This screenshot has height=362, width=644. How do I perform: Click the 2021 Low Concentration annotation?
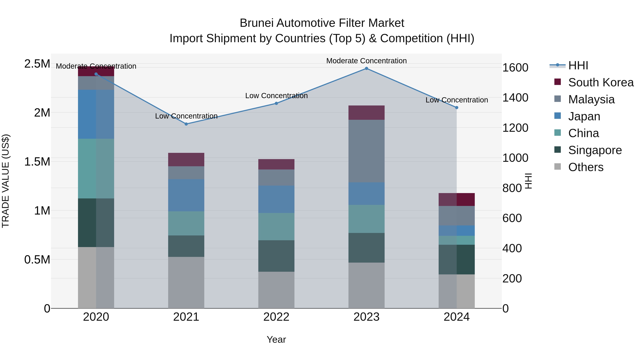coord(186,116)
